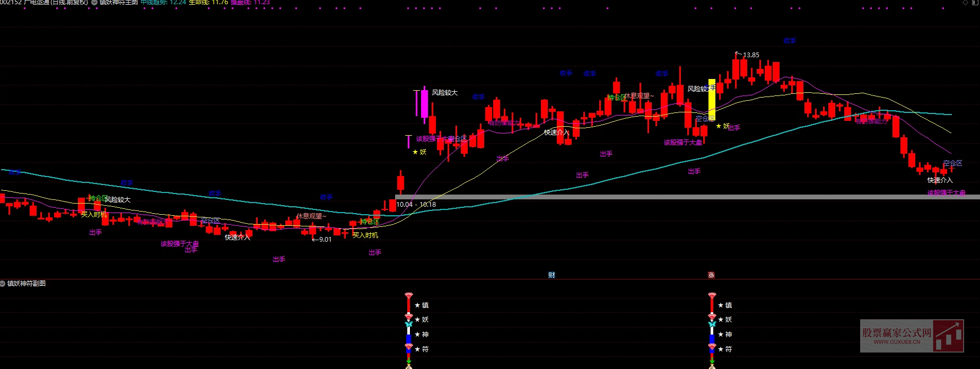The image size is (980, 369).
Task: Click the 9.01 low price marker
Action: [x=325, y=240]
